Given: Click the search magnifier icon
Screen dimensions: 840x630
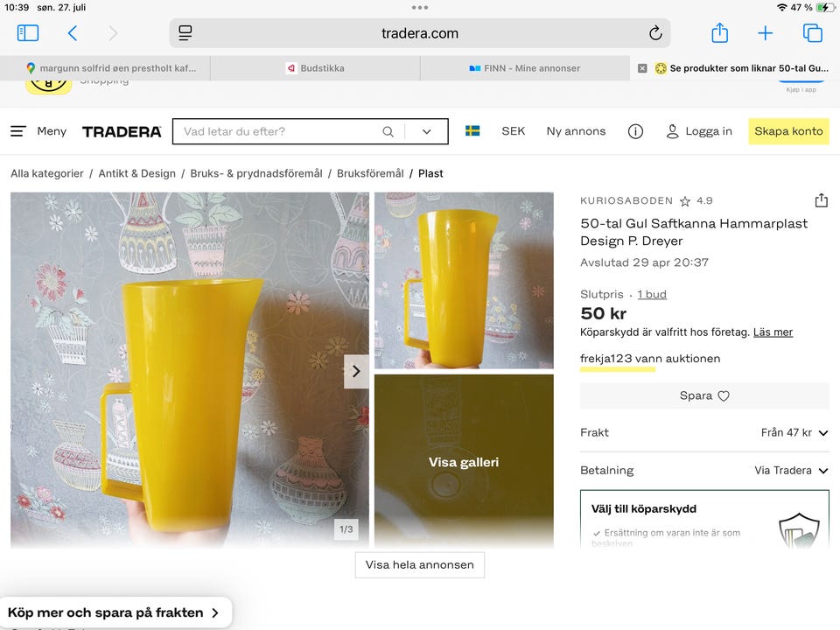Looking at the screenshot, I should point(388,131).
